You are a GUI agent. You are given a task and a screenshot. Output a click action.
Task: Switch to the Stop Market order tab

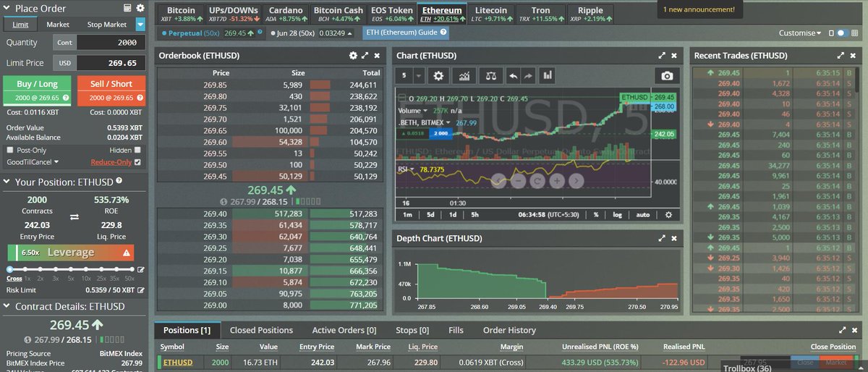pyautogui.click(x=107, y=25)
